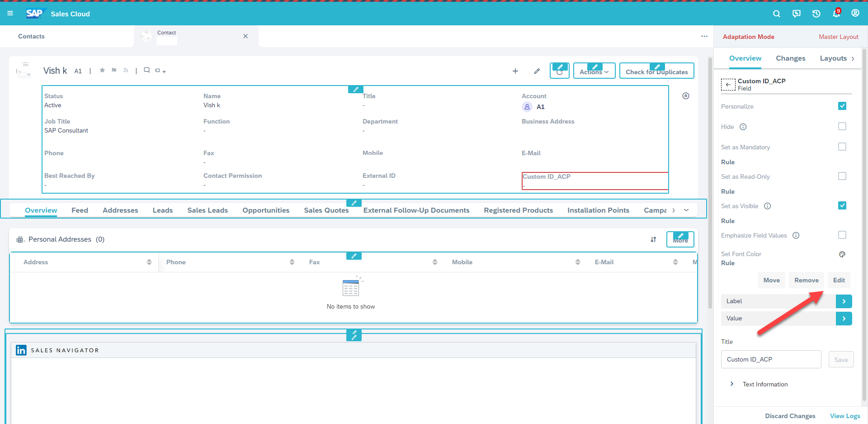The image size is (868, 424).
Task: Expand the tab list overflow chevron
Action: pos(686,210)
